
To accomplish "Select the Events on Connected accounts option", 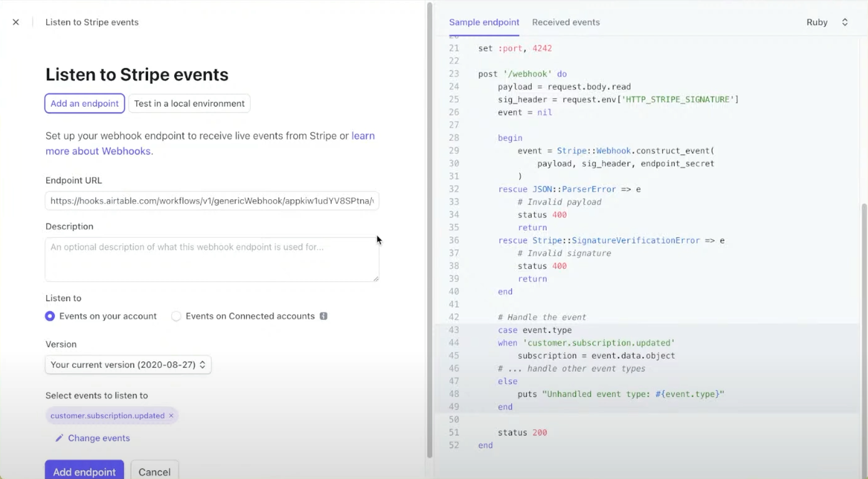I will [176, 316].
